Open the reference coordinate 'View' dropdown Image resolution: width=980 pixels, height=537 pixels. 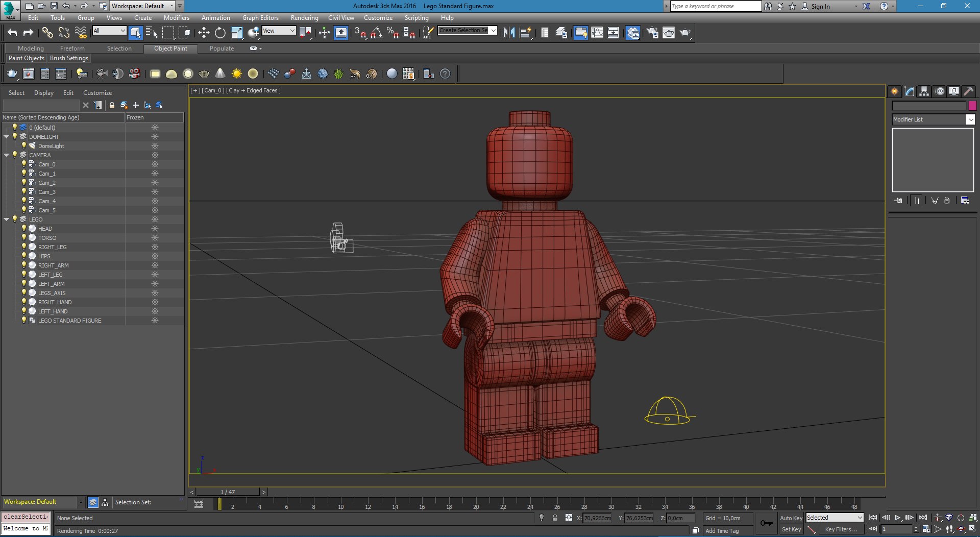[279, 31]
